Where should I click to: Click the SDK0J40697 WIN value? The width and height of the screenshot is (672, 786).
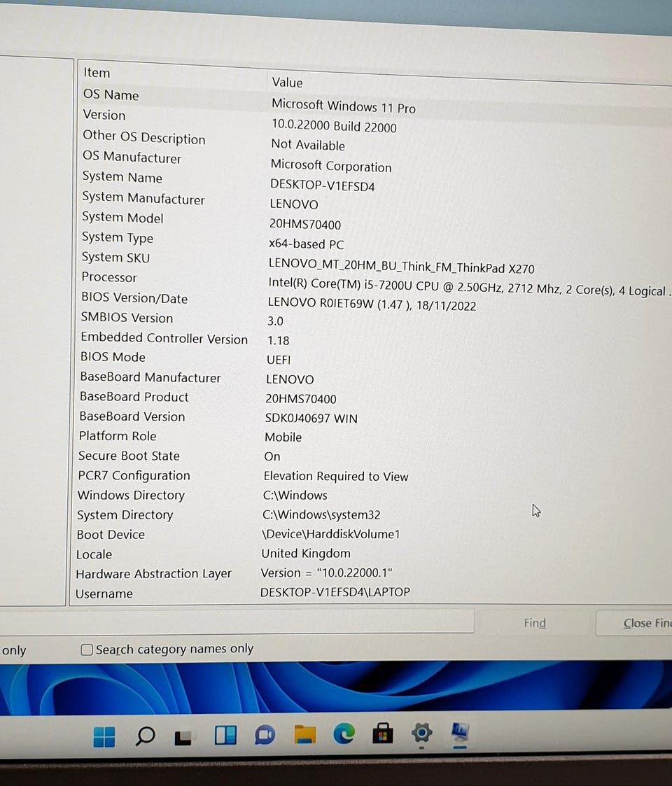tap(311, 418)
